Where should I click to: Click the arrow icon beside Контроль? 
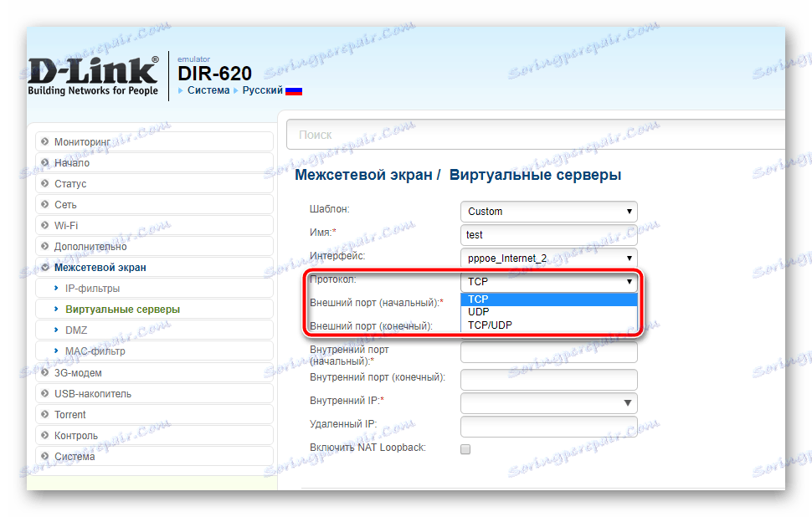pyautogui.click(x=43, y=435)
